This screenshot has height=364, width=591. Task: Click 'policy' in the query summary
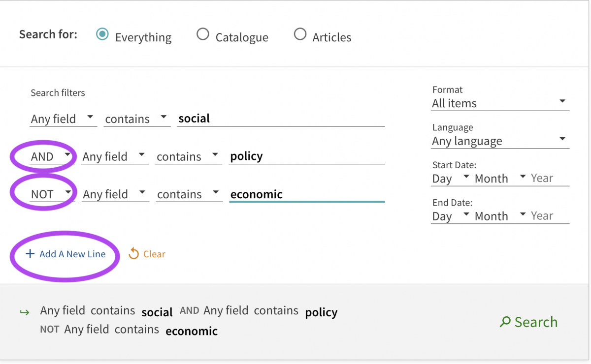[x=321, y=312]
